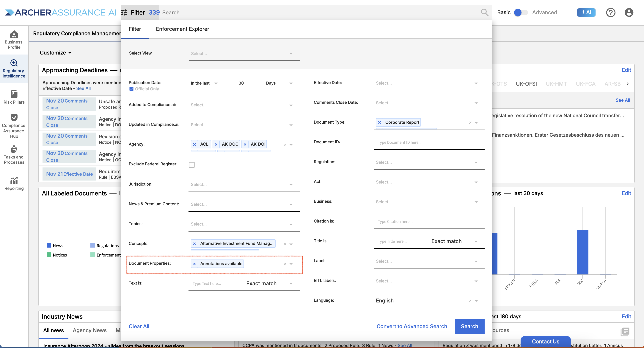Open the Regulation dropdown

429,162
